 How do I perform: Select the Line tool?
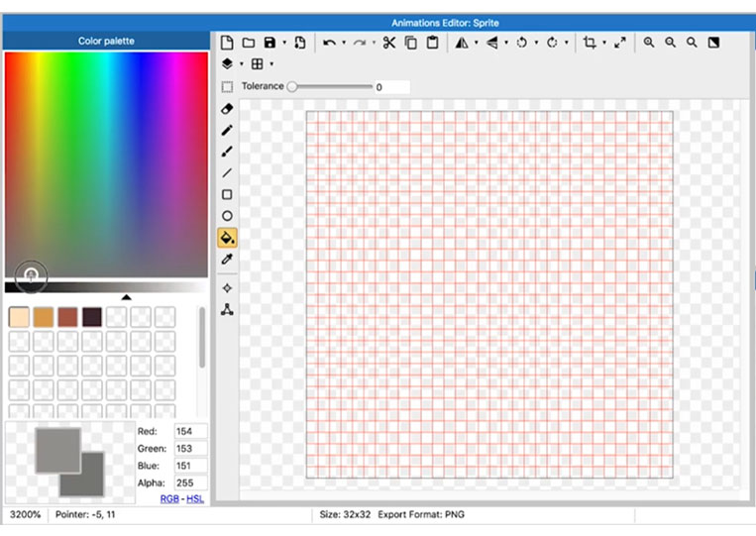[x=227, y=172]
